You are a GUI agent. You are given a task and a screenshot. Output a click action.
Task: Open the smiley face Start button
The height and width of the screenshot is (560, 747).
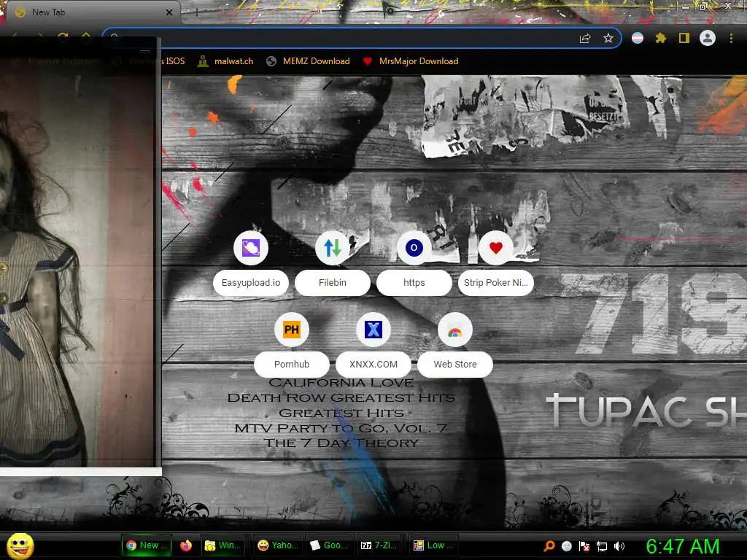pyautogui.click(x=20, y=545)
